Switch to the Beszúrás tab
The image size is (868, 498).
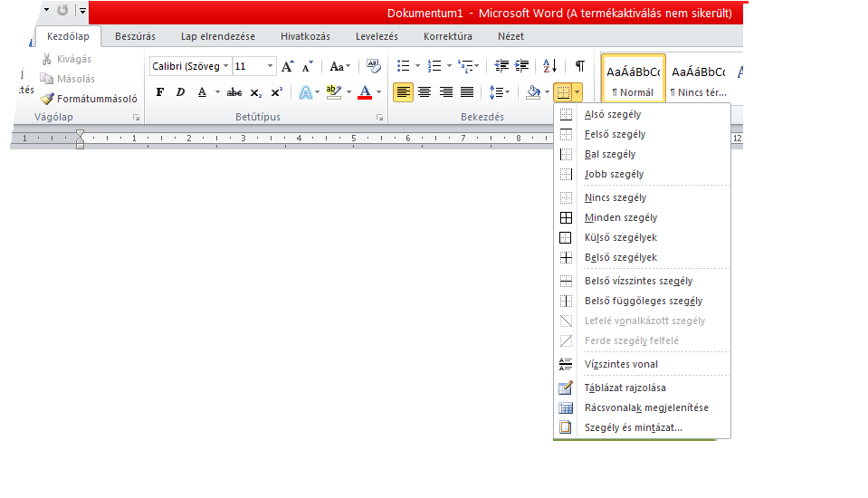point(135,36)
